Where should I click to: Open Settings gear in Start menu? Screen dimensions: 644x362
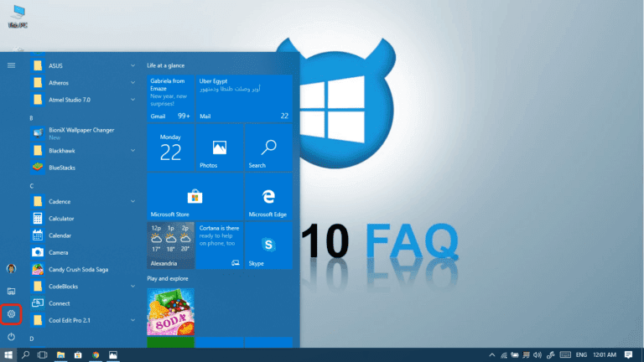pyautogui.click(x=11, y=314)
